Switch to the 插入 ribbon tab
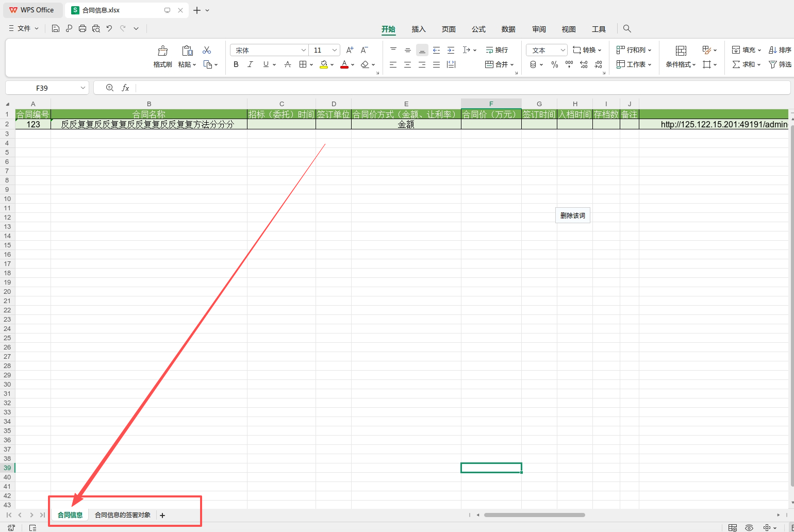This screenshot has width=794, height=532. (419, 29)
